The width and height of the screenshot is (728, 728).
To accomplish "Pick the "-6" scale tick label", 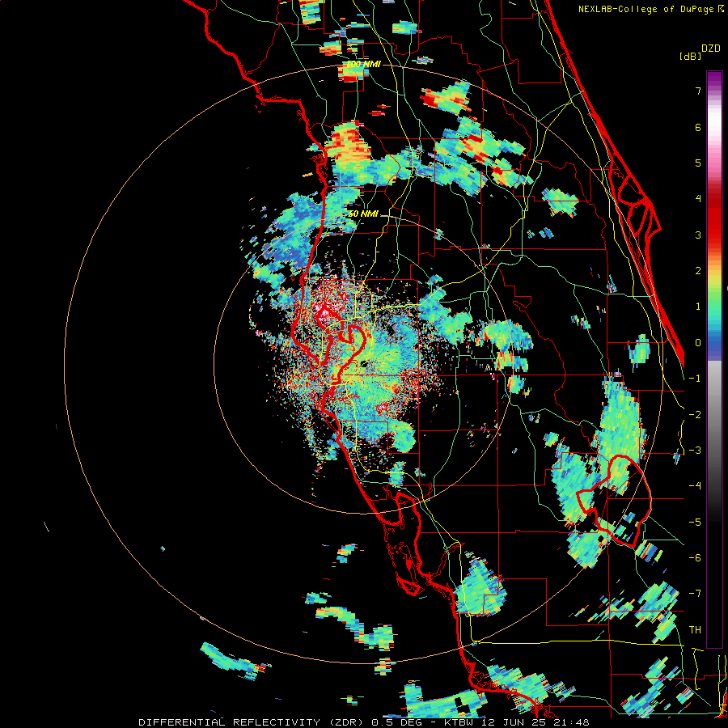I will [x=695, y=558].
